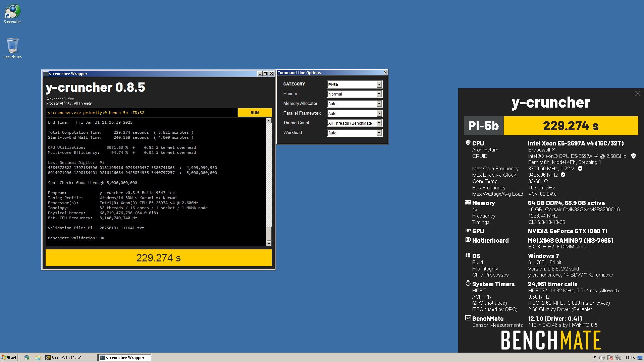Close the BenchMate y-cruncher result panel

pyautogui.click(x=638, y=94)
